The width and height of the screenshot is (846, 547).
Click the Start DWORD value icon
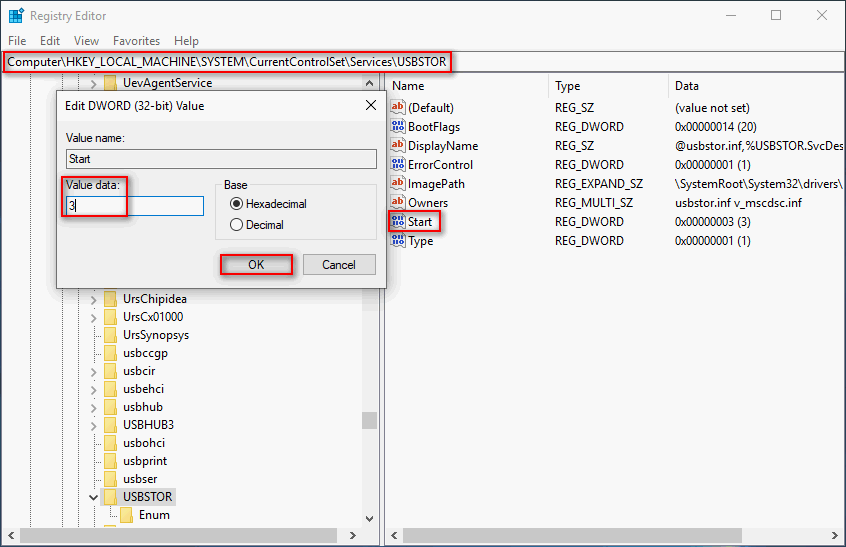398,221
